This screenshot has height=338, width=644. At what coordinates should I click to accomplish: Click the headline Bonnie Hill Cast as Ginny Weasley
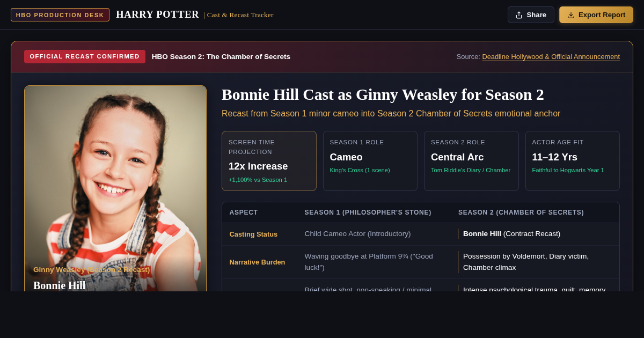click(383, 94)
